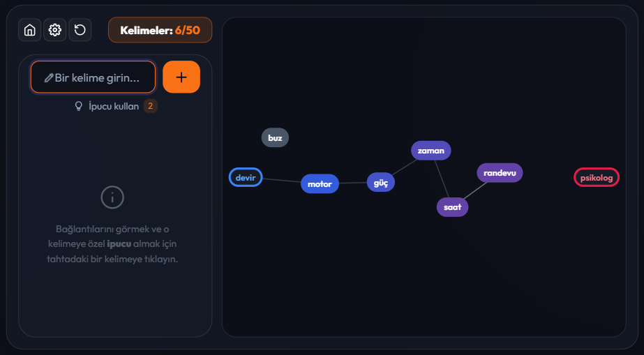Click the lightbulb hint icon
This screenshot has height=355, width=644.
78,106
